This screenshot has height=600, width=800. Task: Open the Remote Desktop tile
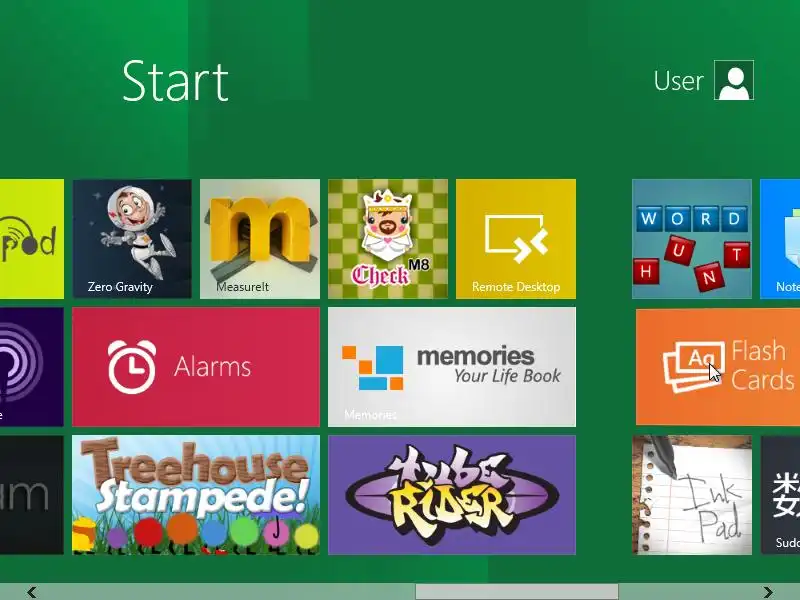click(x=516, y=239)
